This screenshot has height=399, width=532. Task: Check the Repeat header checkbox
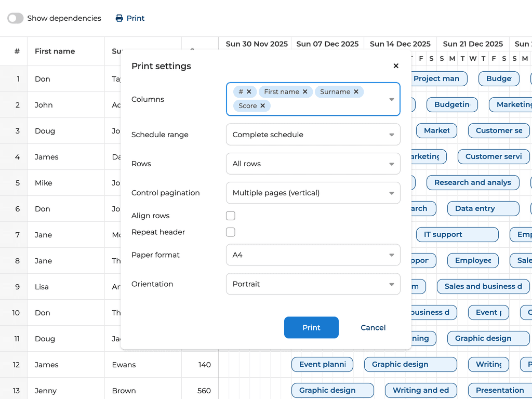point(231,232)
